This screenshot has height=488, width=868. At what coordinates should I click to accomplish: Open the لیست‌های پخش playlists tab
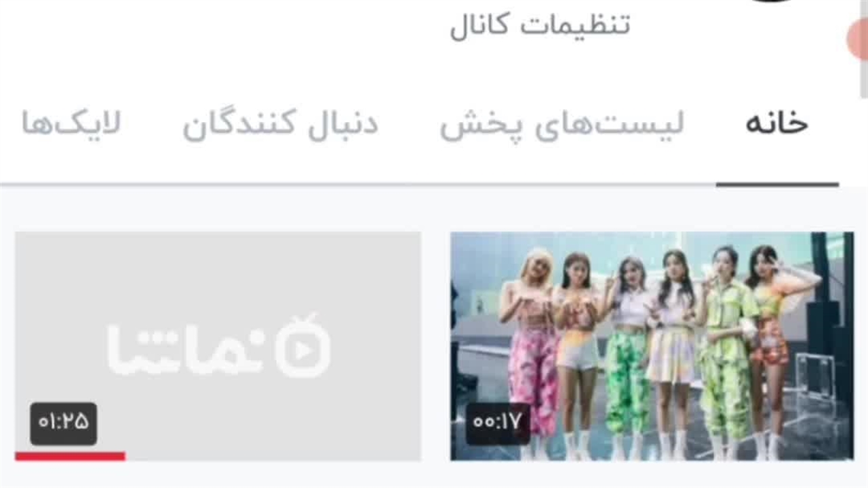point(562,124)
